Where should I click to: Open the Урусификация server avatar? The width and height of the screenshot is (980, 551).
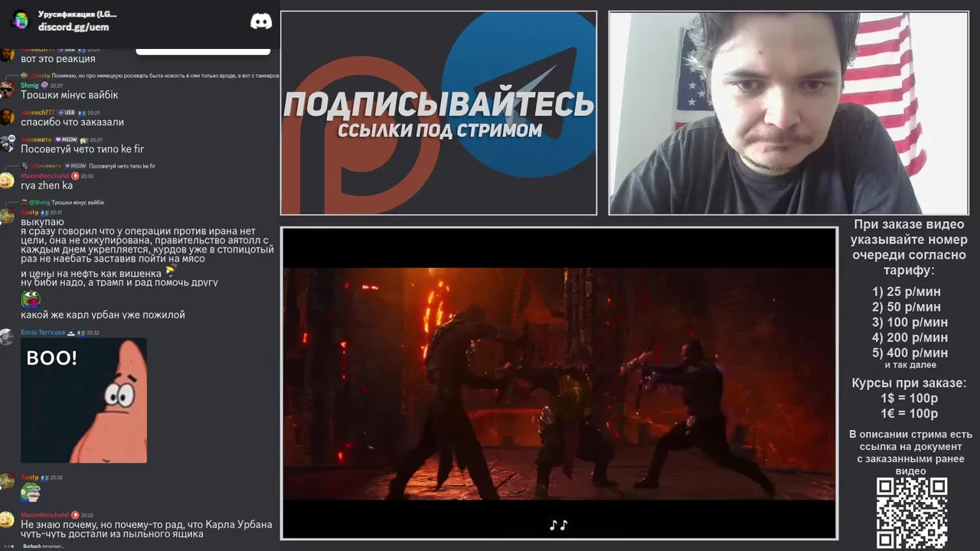tap(21, 21)
